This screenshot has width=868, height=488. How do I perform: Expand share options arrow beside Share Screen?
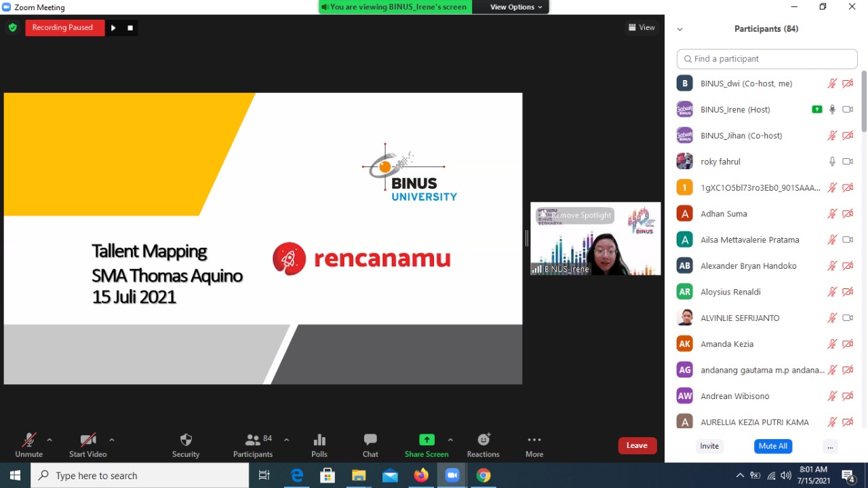pyautogui.click(x=450, y=440)
